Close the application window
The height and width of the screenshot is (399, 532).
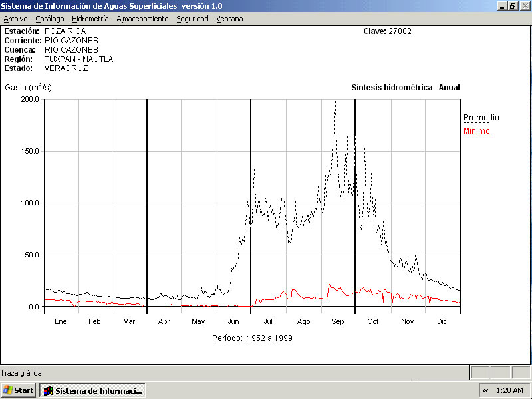pos(525,5)
